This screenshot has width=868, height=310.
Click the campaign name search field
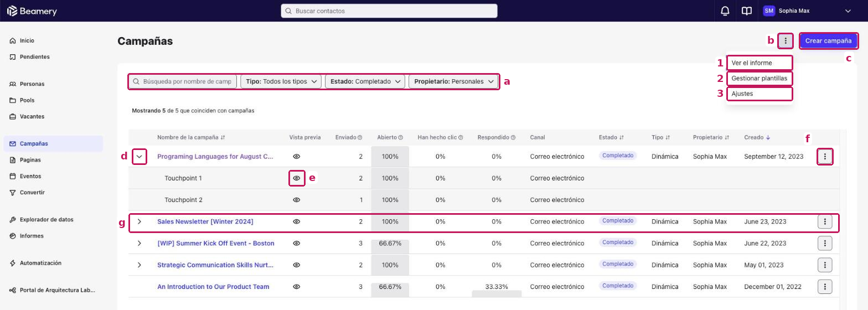tap(183, 81)
